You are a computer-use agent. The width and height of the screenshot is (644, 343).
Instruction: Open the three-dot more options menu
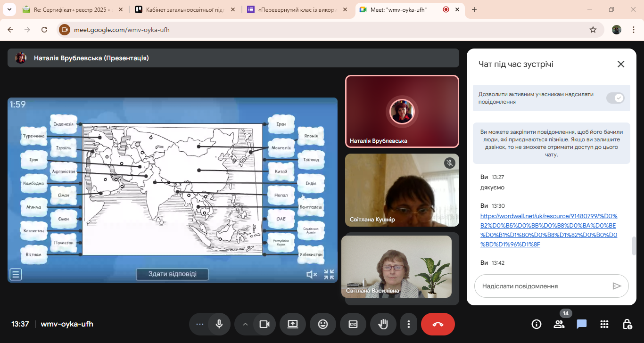click(409, 324)
